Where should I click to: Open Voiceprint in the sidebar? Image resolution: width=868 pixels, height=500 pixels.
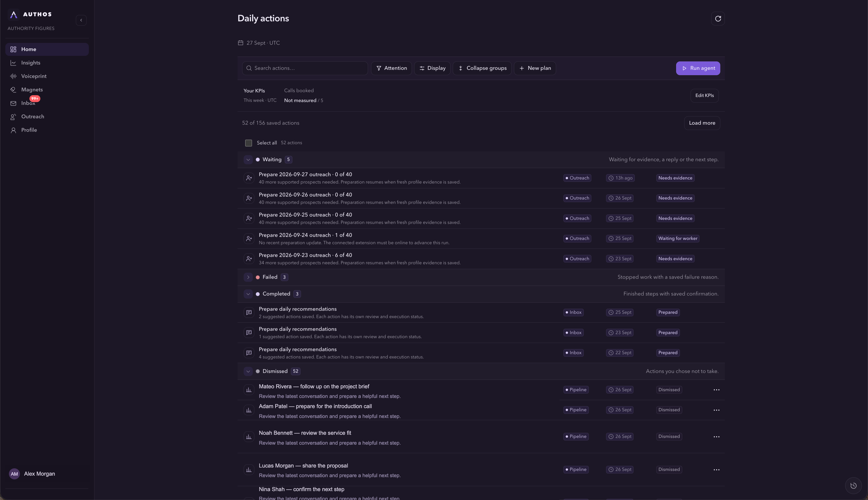click(x=47, y=76)
